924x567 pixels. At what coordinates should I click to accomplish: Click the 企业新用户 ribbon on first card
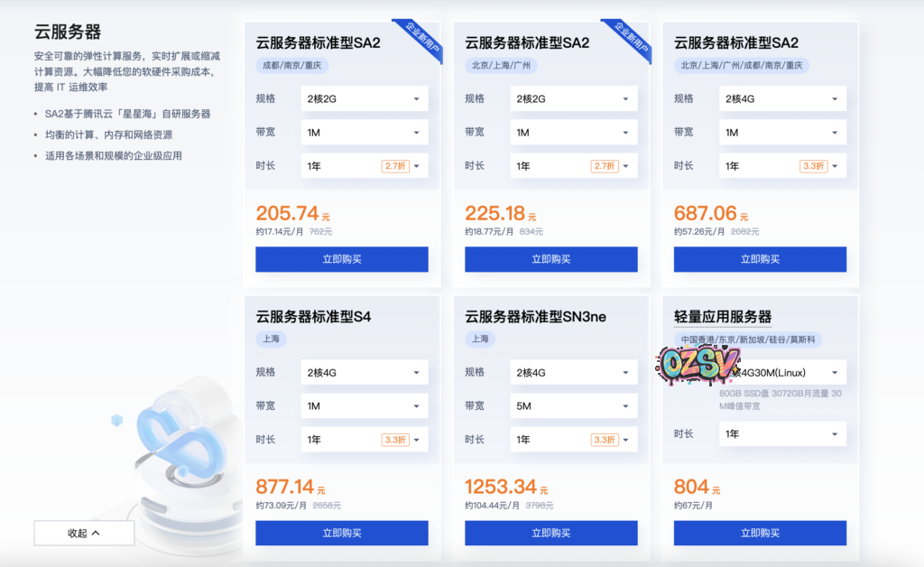(x=421, y=40)
